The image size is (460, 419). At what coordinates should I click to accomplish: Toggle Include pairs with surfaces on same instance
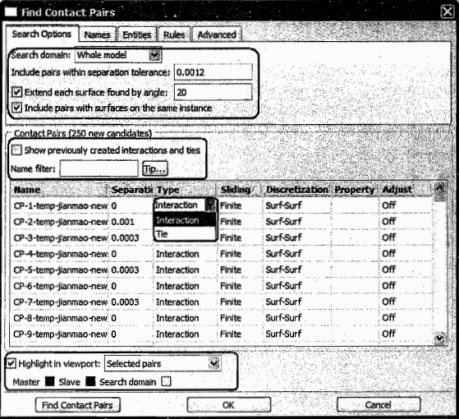click(17, 108)
